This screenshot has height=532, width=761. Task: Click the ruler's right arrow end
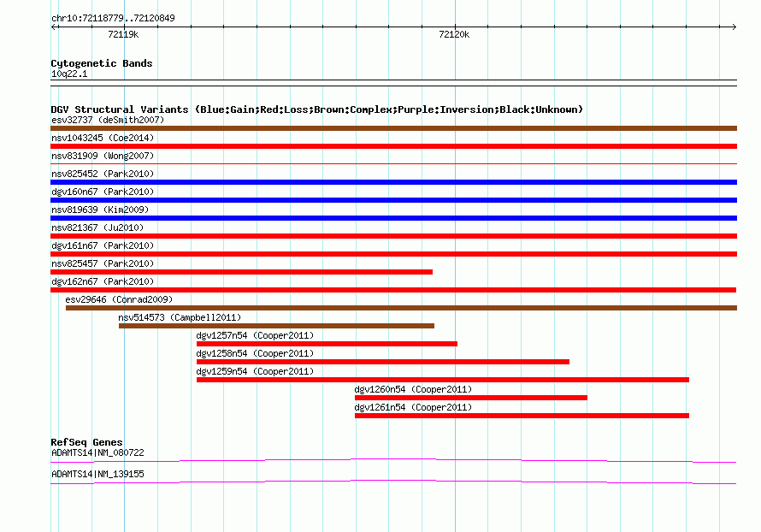coord(734,27)
